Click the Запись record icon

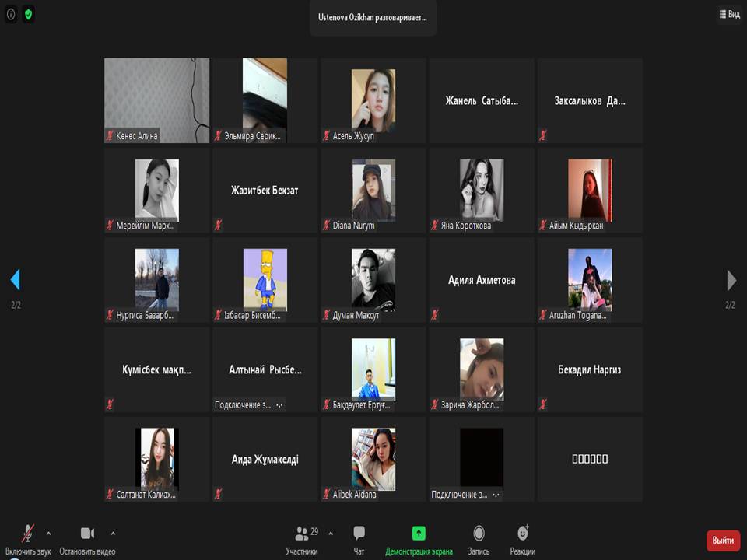click(479, 534)
